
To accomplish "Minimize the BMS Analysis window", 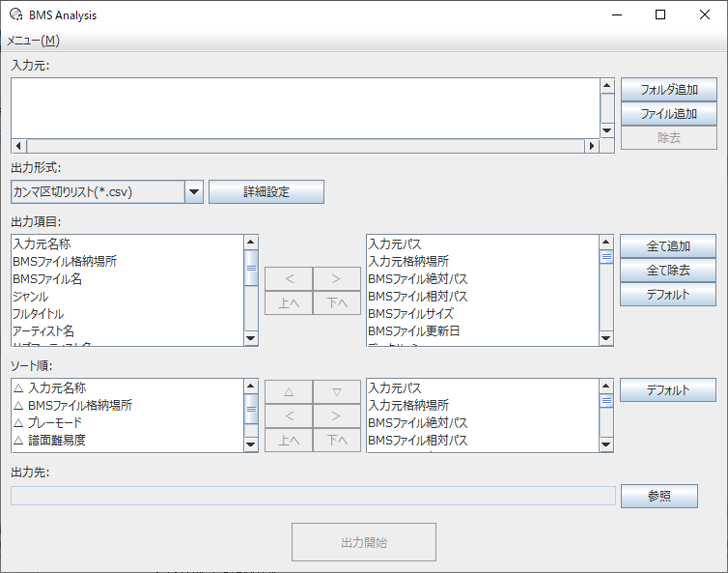I will point(617,14).
